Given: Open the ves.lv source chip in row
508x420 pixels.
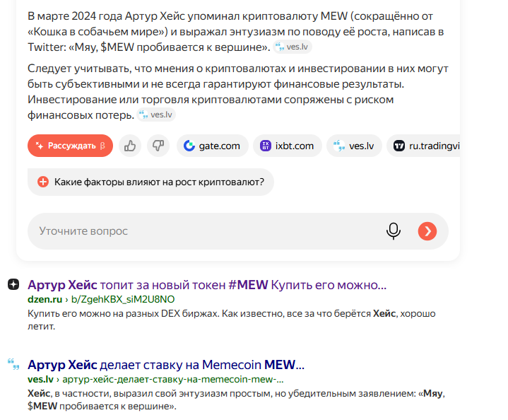Looking at the screenshot, I should pos(354,146).
